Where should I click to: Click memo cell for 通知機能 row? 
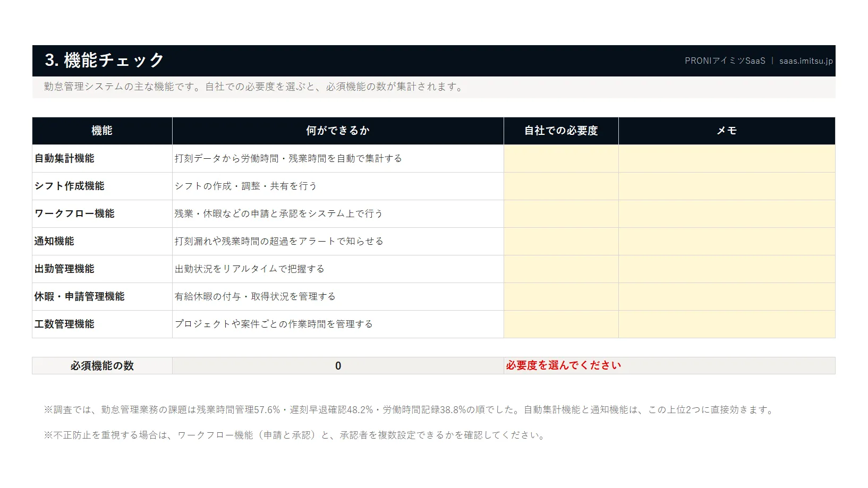[x=727, y=241]
